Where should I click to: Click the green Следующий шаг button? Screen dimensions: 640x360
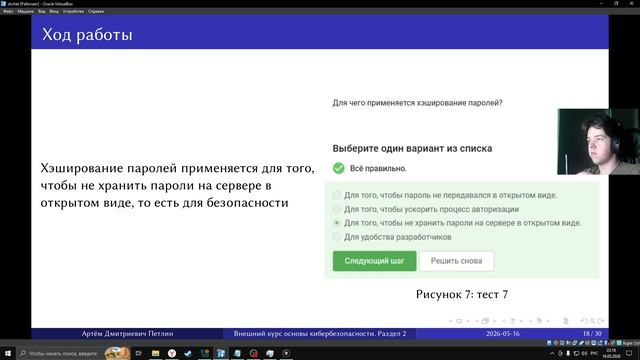pyautogui.click(x=374, y=261)
